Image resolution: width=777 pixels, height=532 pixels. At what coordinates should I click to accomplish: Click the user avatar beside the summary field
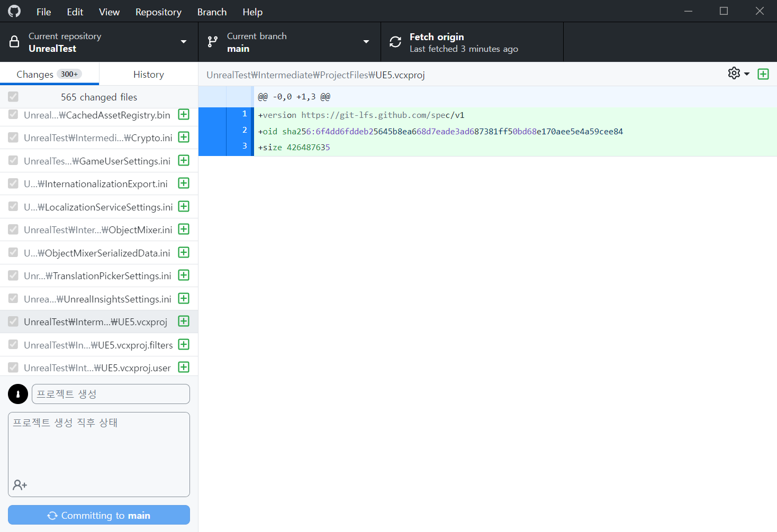(x=18, y=394)
